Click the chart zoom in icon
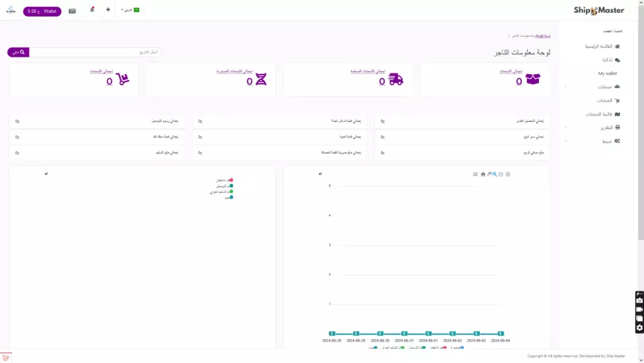This screenshot has height=363, width=644. point(508,174)
